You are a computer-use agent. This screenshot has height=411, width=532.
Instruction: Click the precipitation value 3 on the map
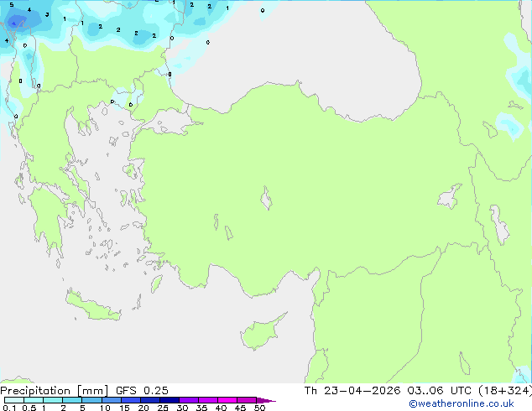(47, 14)
